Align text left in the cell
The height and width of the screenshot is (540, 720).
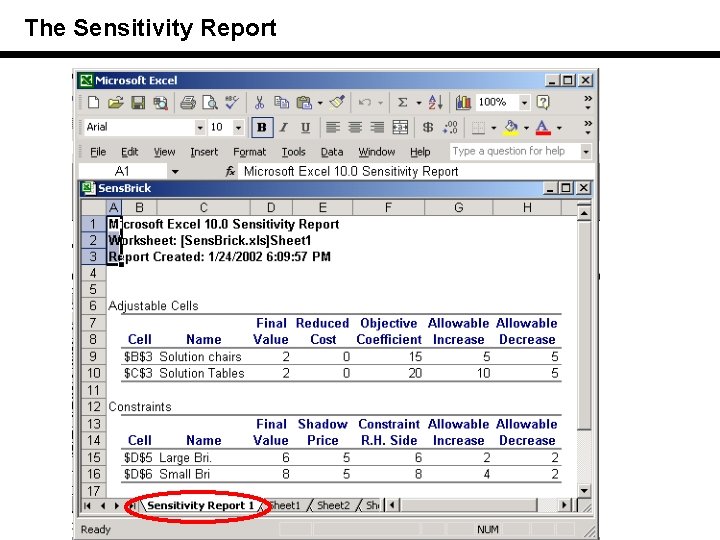click(333, 127)
